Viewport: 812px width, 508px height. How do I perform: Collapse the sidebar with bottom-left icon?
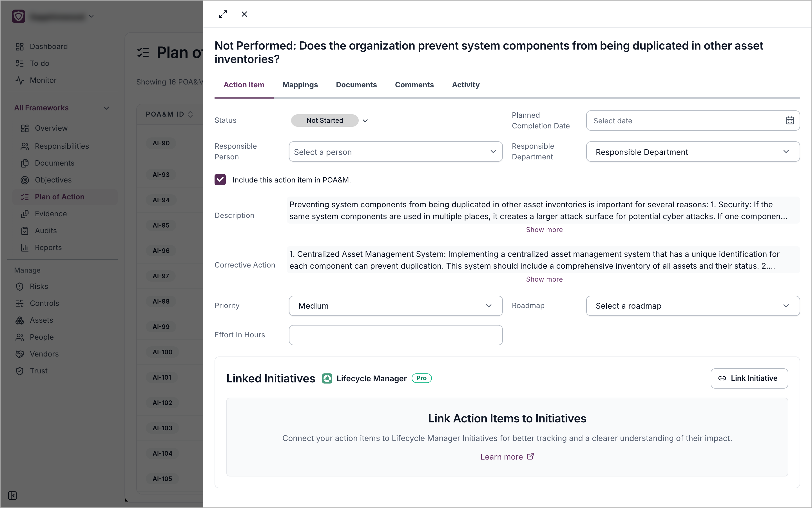pos(12,495)
